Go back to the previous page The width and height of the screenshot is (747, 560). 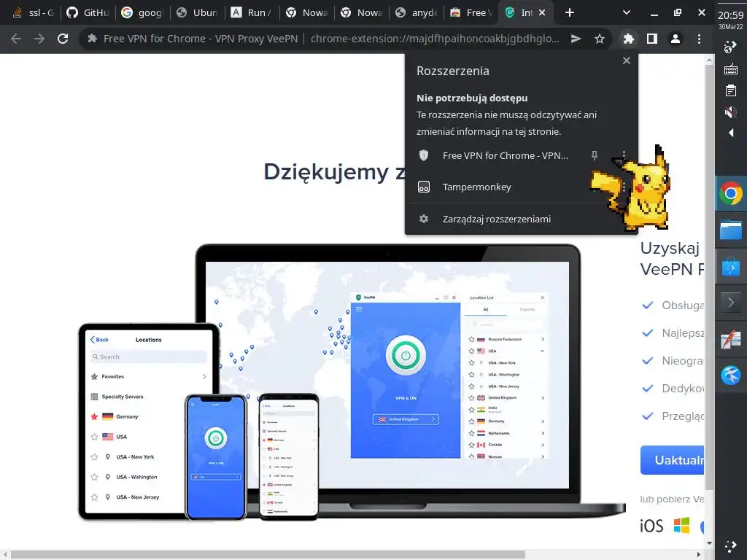point(16,39)
